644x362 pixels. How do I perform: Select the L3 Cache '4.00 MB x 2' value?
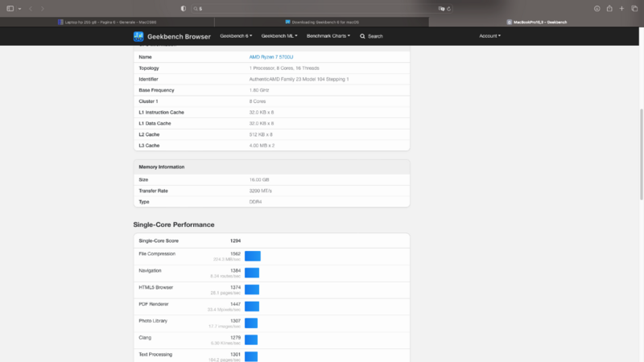(x=262, y=146)
